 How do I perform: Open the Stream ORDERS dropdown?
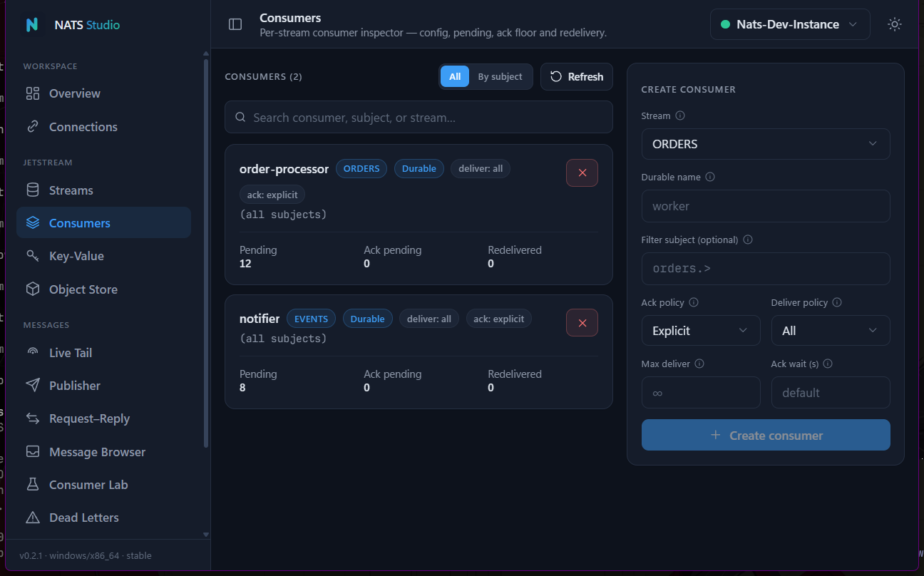point(766,144)
